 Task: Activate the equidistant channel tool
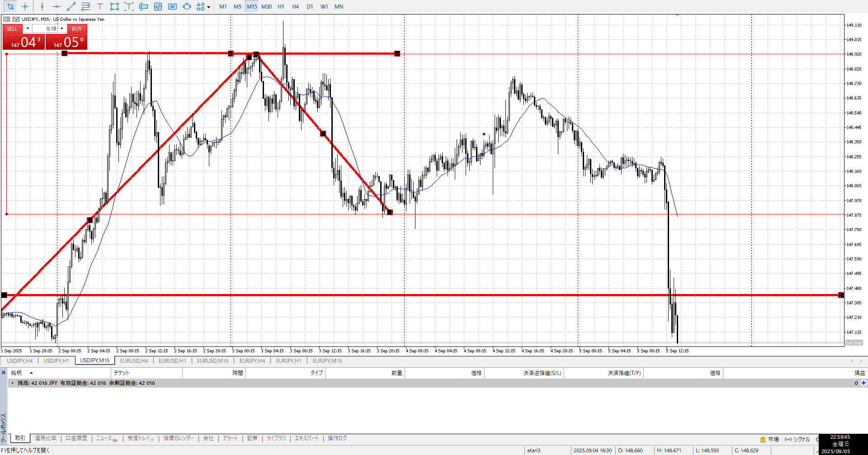[x=85, y=6]
